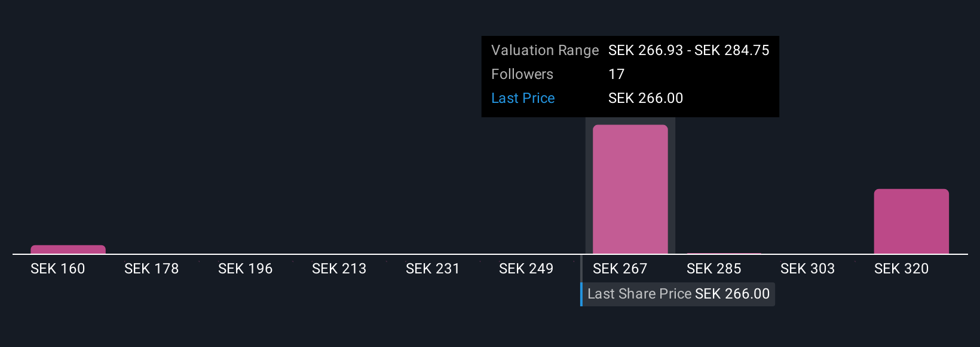Click the Valuation Range label in tooltip

[x=545, y=50]
